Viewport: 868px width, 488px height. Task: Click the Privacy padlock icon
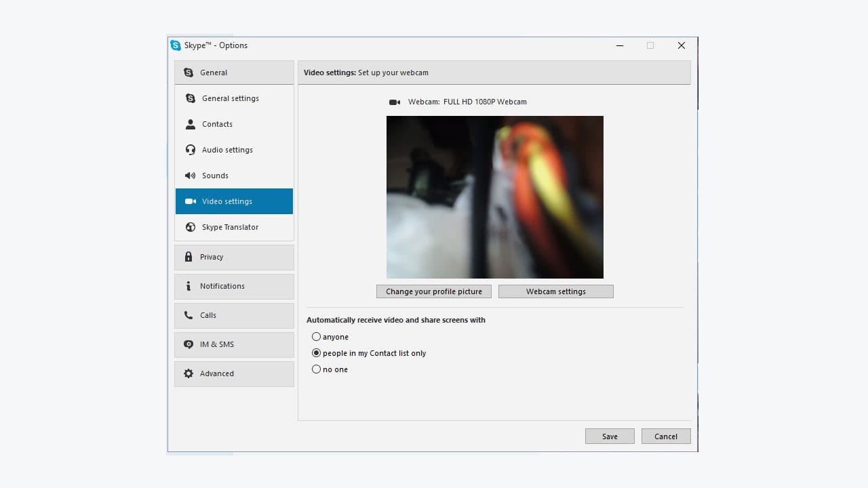point(189,257)
